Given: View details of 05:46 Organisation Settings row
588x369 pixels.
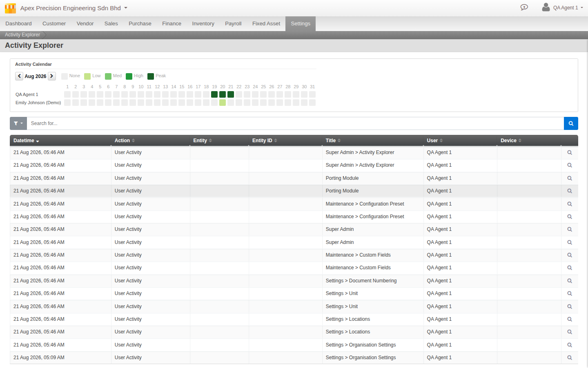Looking at the screenshot, I should pyautogui.click(x=570, y=345).
